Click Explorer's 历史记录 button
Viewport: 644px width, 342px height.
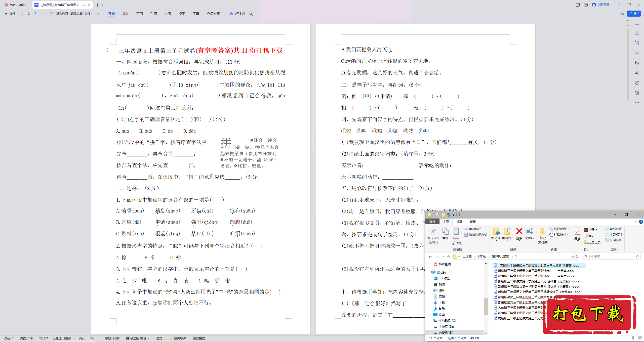[592, 242]
